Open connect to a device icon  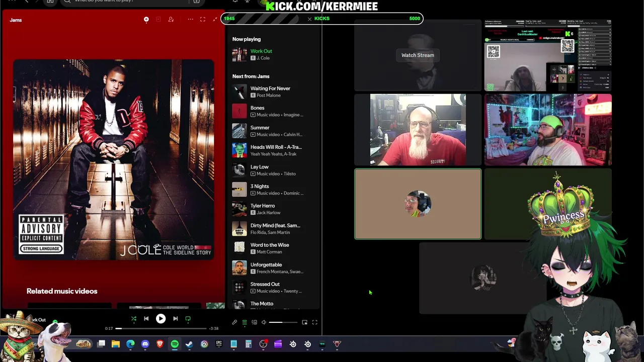click(254, 322)
